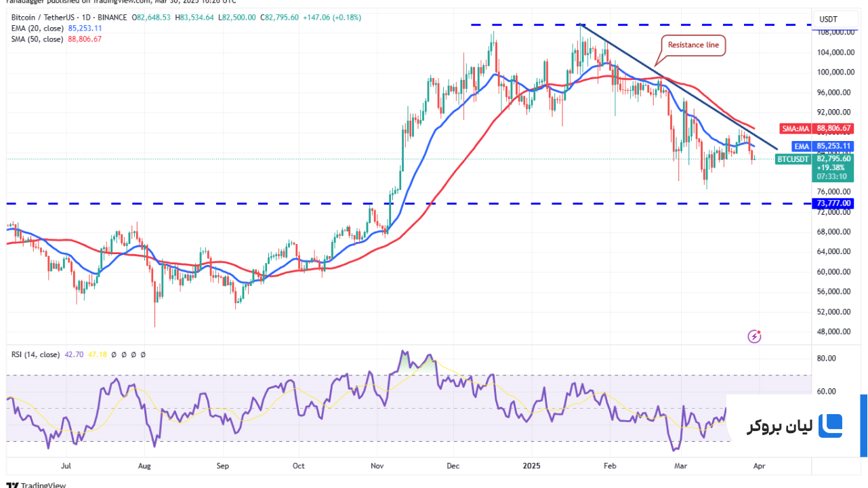Click the Mar label on time axis
Viewport: 868px width, 488px height.
(680, 466)
